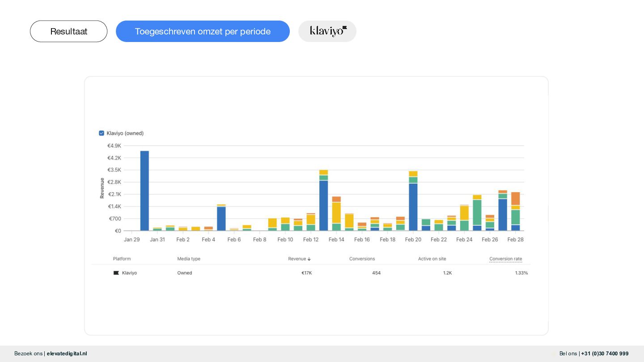Click the €17K revenue value
The image size is (644, 362).
click(306, 273)
